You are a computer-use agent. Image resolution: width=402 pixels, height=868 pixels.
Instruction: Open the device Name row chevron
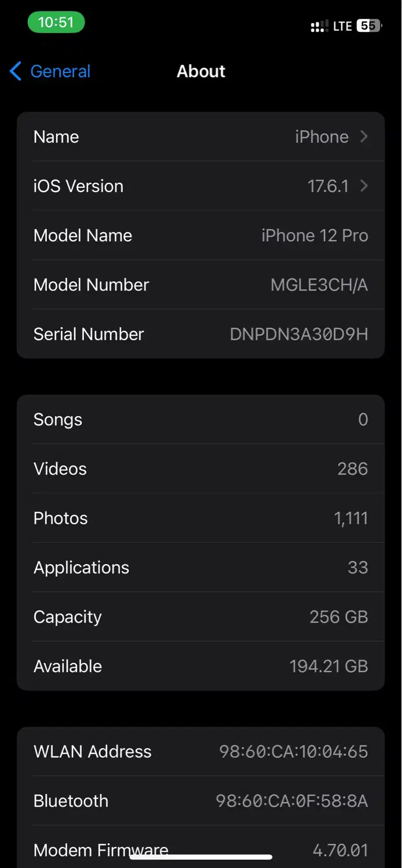pyautogui.click(x=364, y=137)
